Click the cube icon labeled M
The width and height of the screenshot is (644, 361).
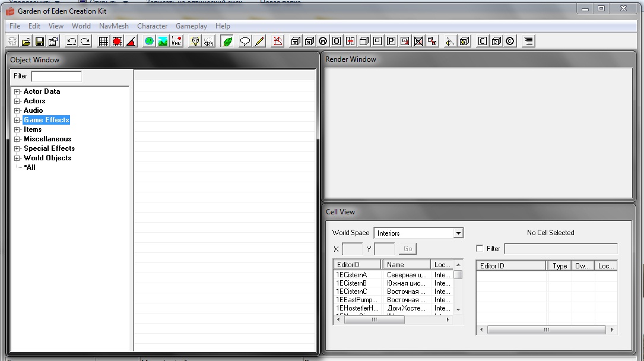coord(309,41)
